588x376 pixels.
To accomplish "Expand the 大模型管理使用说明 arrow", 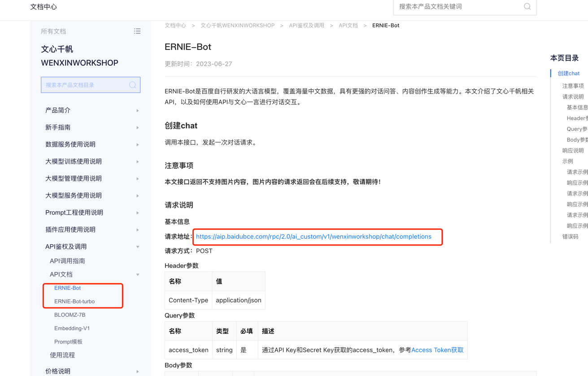I will click(138, 179).
